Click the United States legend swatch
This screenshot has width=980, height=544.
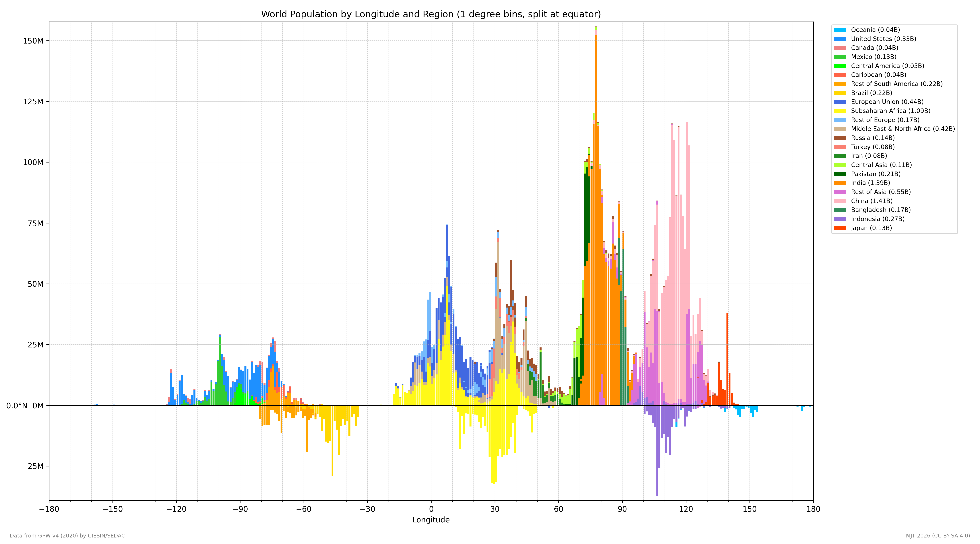[x=840, y=39]
